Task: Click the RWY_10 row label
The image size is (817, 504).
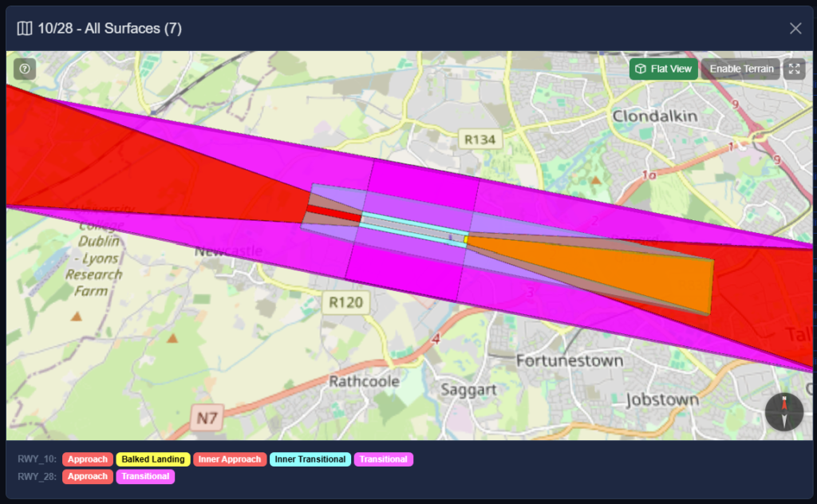Action: coord(37,459)
